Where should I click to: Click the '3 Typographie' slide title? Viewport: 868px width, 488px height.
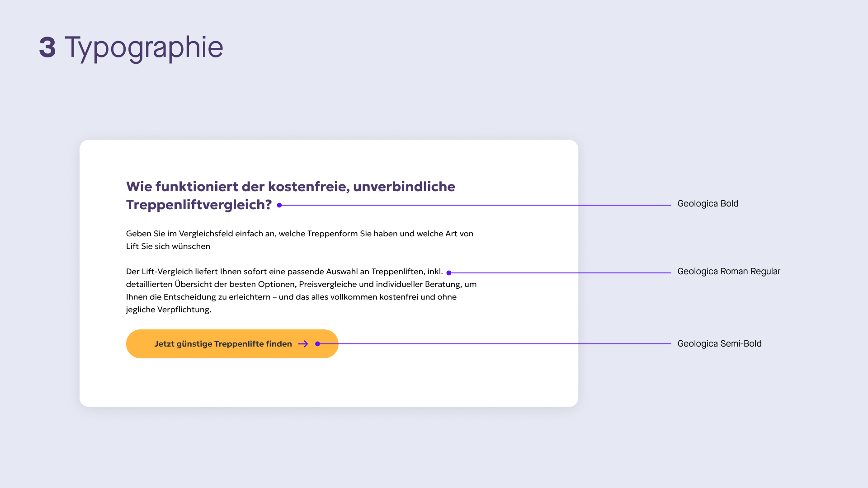(131, 47)
